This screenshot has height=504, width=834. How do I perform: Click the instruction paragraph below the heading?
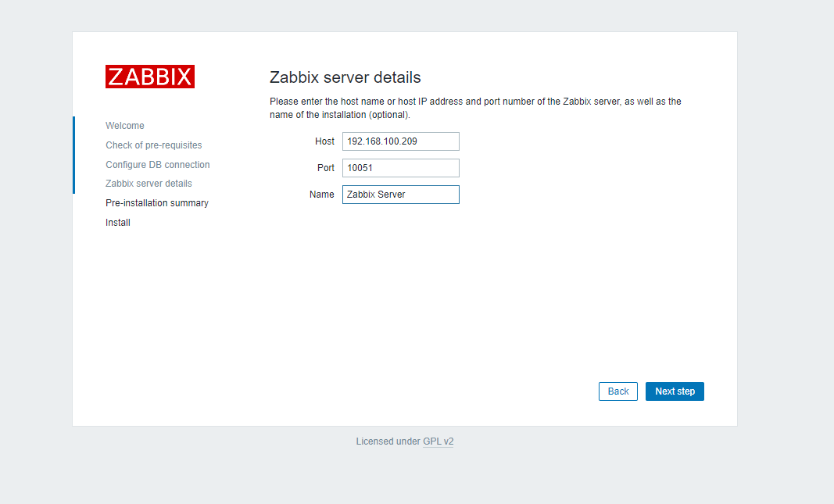[x=475, y=108]
